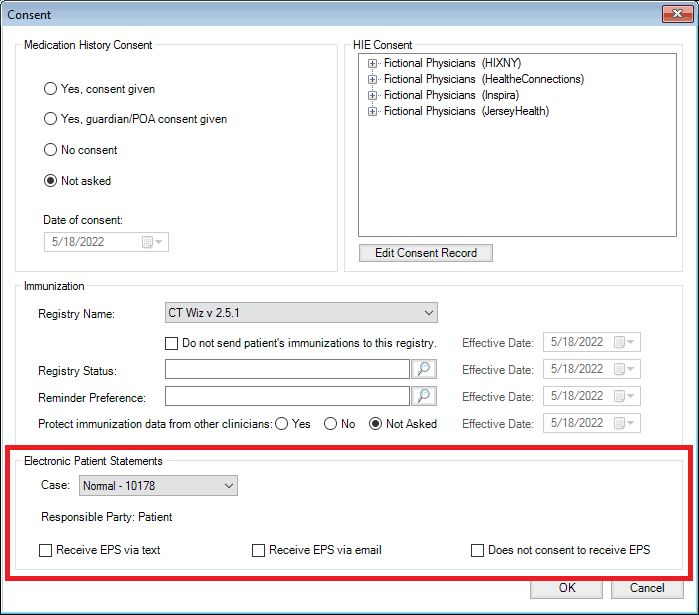The height and width of the screenshot is (615, 699).
Task: Open the Case dropdown showing Normal - 10178
Action: click(x=228, y=486)
